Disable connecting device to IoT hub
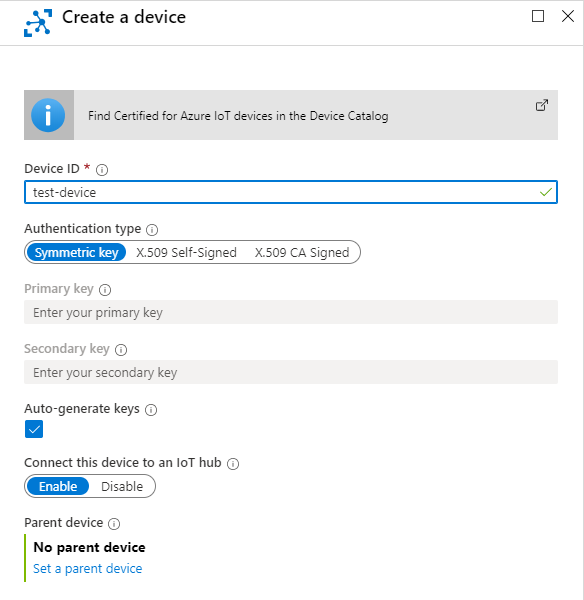 pos(122,486)
